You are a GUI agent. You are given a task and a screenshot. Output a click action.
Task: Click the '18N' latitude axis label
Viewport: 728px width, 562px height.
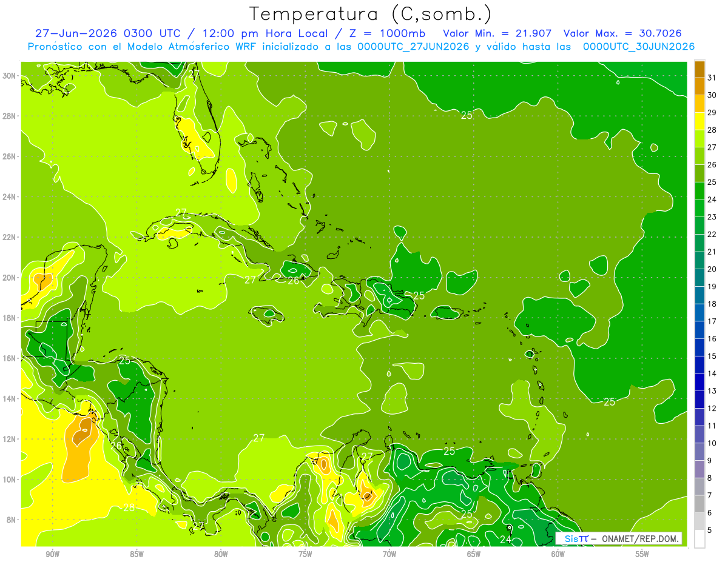(x=10, y=318)
